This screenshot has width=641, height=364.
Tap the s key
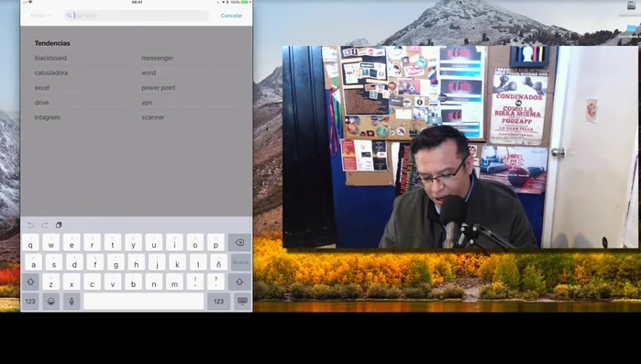click(54, 262)
